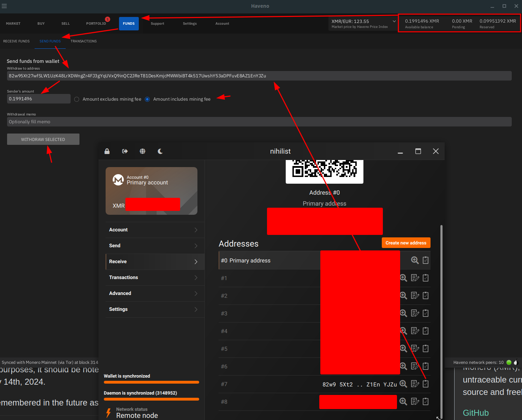
Task: Click the Withdrawal memo field
Action: tap(259, 122)
